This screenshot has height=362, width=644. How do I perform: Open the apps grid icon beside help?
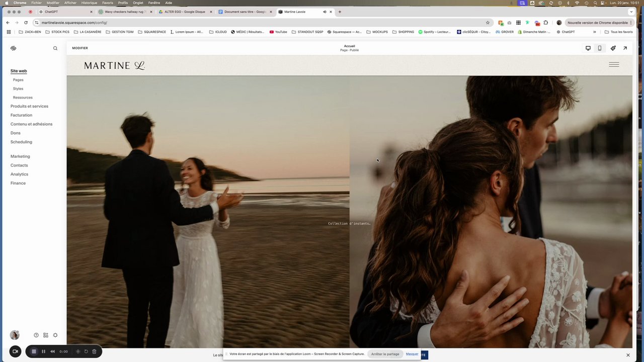point(46,335)
